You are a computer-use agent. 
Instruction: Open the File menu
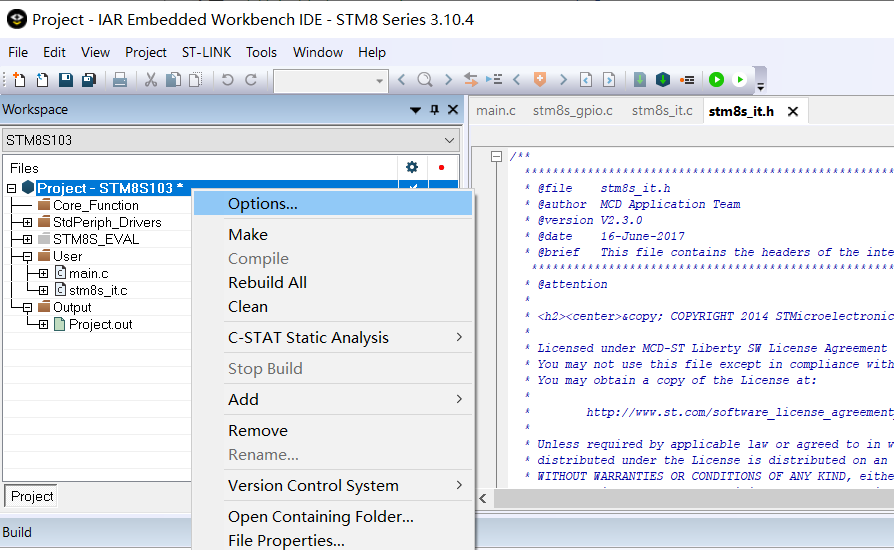click(x=18, y=52)
